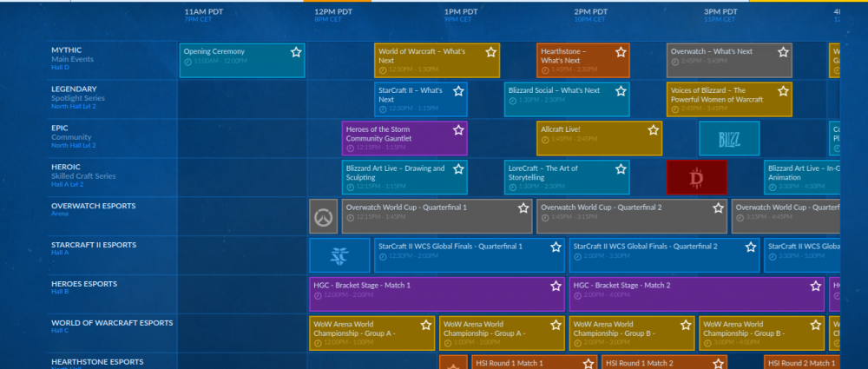Screen dimensions: 868x369
Task: Favorite StarCraft II What's Next with star
Action: pos(458,91)
